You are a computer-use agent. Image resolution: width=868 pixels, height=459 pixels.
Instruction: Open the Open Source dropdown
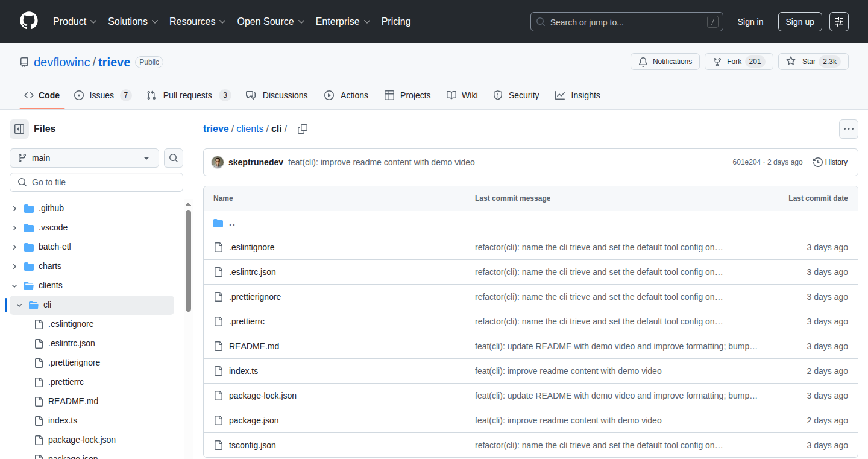point(271,21)
